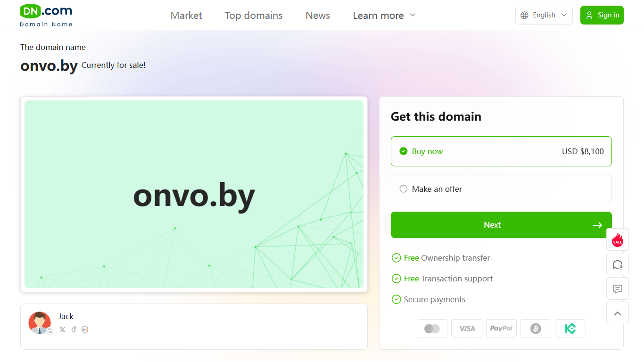Image resolution: width=644 pixels, height=362 pixels.
Task: Expand the English language dropdown
Action: 544,15
